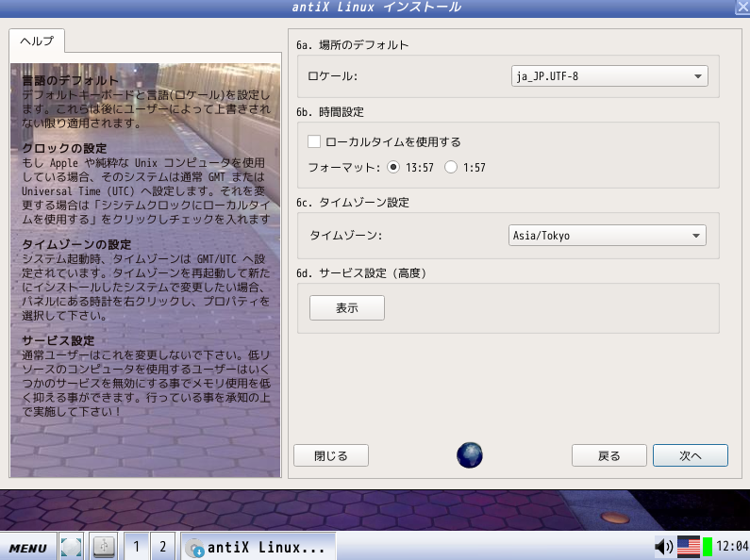The image size is (750, 560).
Task: Click the 6a. 場所のデフォルト section label
Action: click(x=353, y=45)
